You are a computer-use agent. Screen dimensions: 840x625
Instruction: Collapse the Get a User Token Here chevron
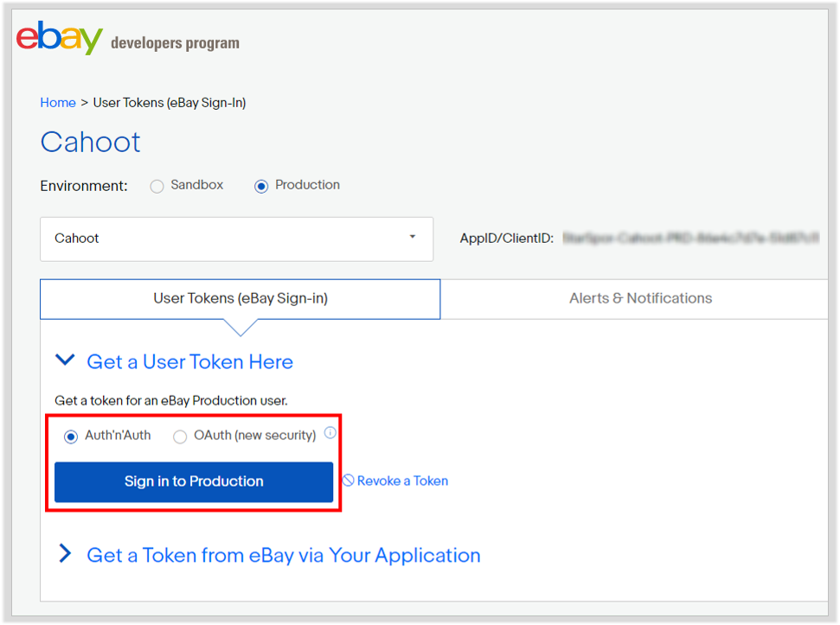66,360
